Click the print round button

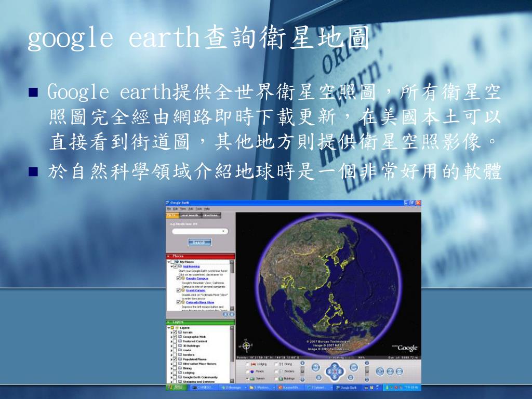[x=390, y=371]
